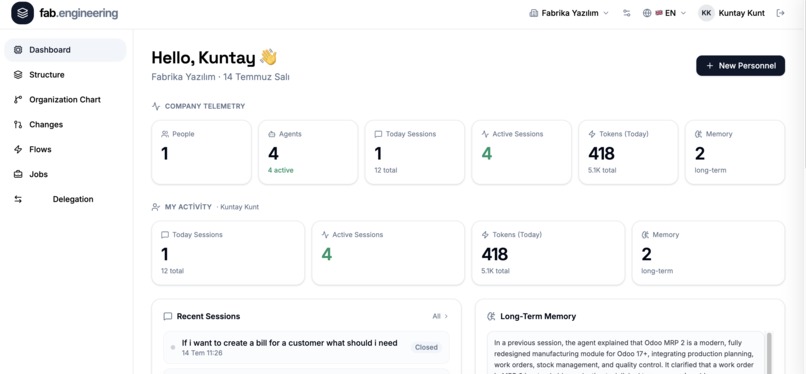This screenshot has height=374, width=806.
Task: Open the Agents card showing 4 active
Action: click(308, 152)
